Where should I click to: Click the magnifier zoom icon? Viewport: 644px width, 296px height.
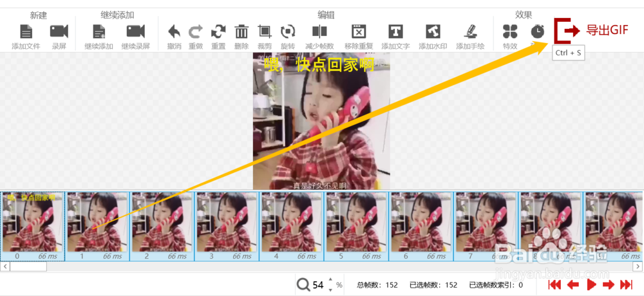(303, 284)
